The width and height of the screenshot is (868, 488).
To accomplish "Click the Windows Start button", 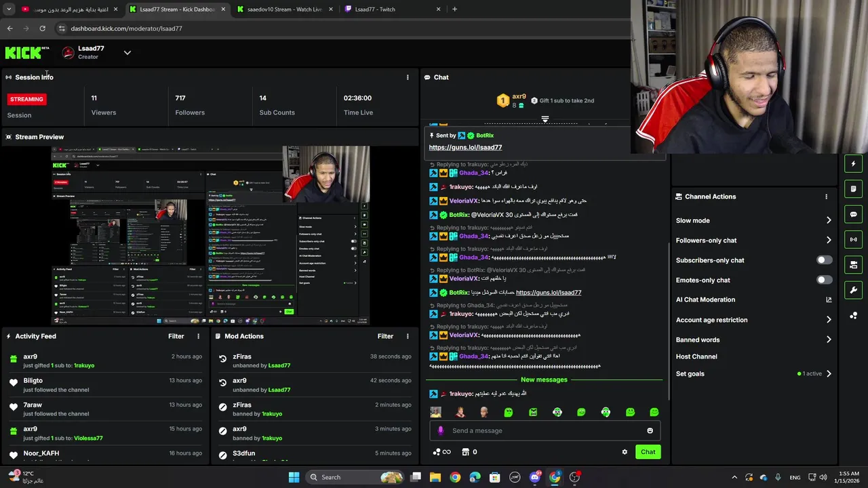I will [294, 477].
